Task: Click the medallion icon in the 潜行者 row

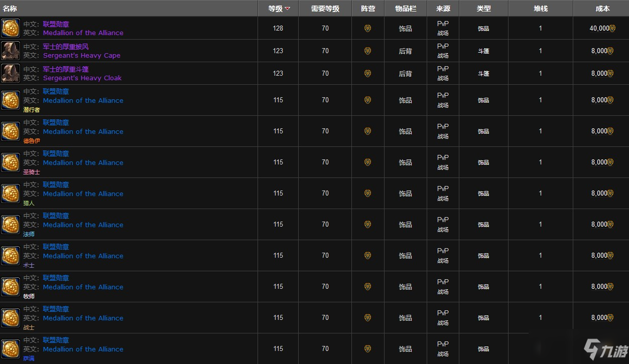Action: tap(11, 100)
